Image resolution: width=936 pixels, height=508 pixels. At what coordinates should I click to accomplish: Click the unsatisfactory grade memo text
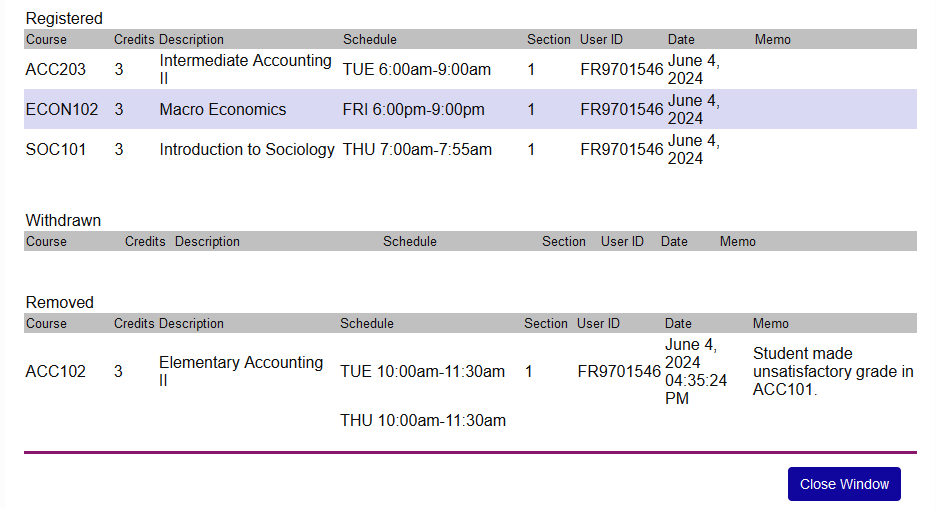click(x=832, y=371)
